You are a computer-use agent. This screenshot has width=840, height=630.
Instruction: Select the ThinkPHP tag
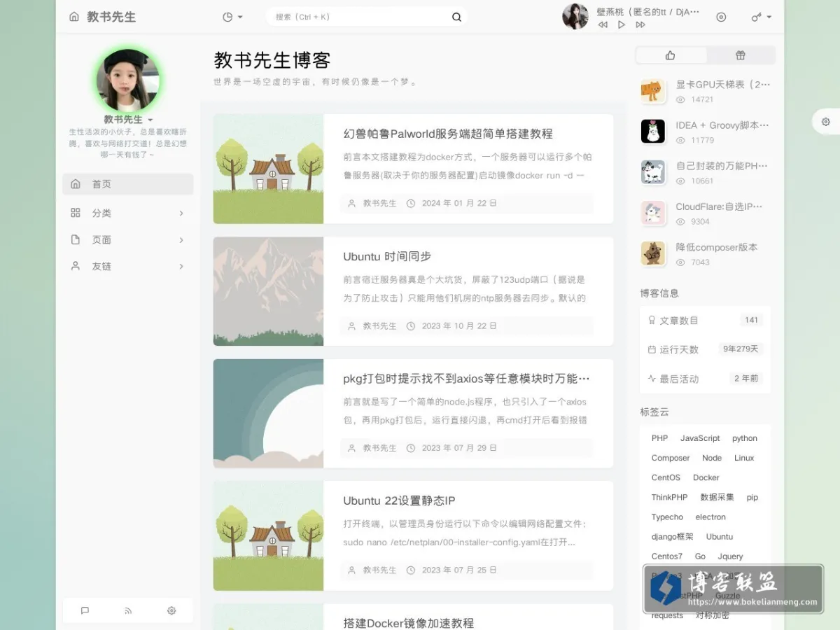670,497
